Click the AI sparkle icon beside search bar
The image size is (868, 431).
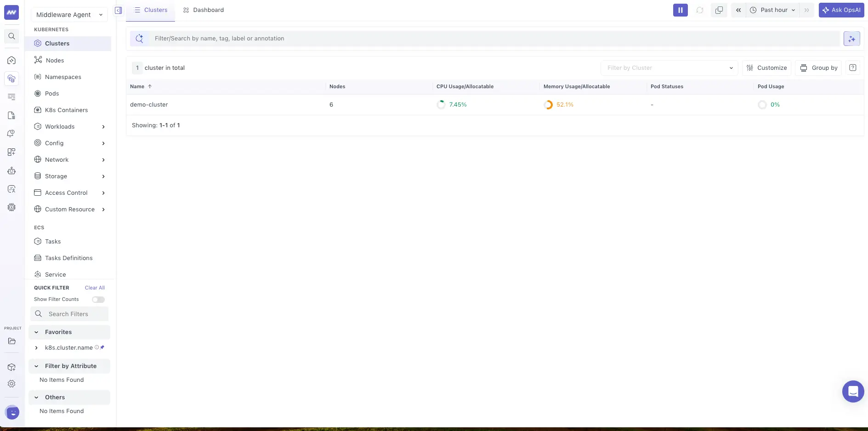pos(852,39)
